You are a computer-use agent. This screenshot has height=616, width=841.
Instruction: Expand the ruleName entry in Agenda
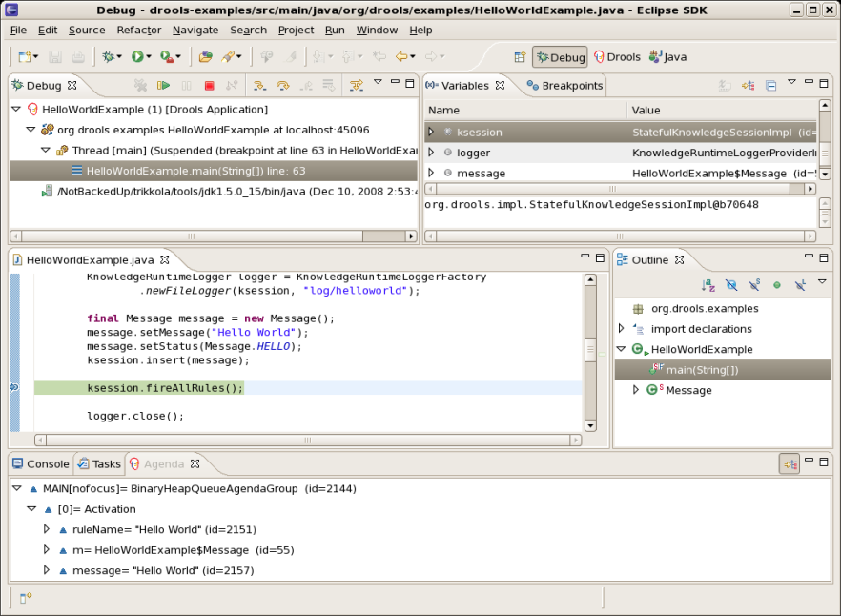tap(46, 529)
